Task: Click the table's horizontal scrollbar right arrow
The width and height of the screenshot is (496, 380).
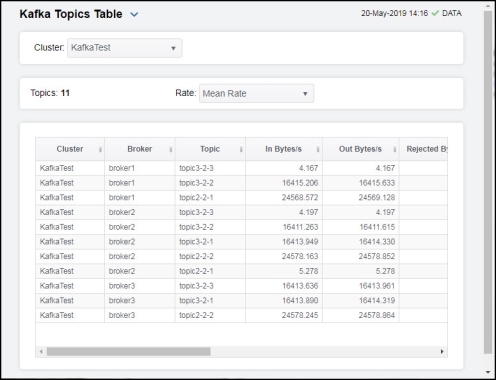Action: (442, 351)
